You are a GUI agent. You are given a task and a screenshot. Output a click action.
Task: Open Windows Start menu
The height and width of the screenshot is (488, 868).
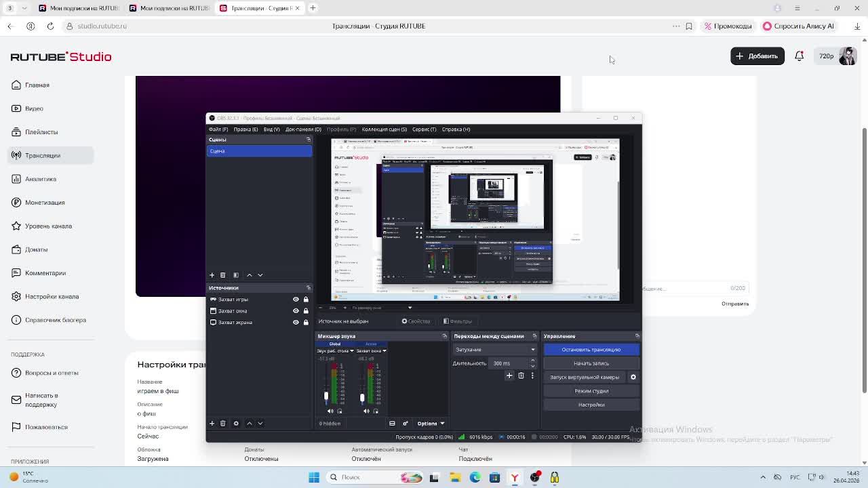click(314, 477)
